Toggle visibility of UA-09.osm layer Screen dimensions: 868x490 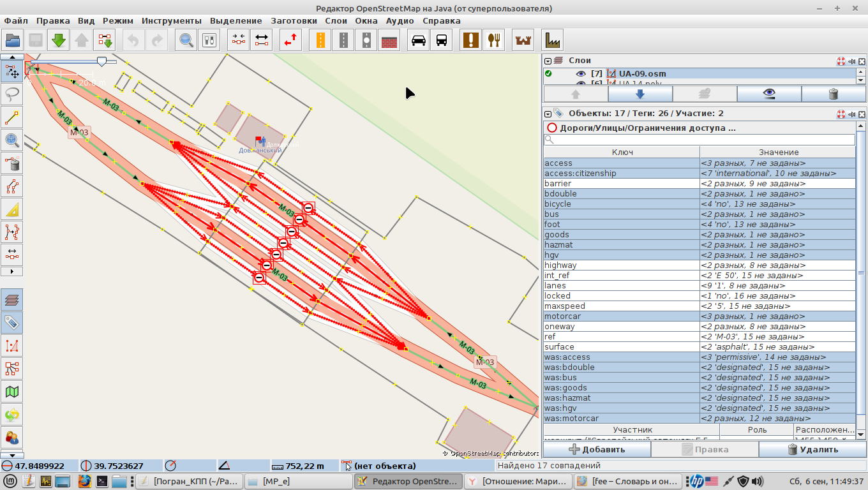pyautogui.click(x=580, y=74)
